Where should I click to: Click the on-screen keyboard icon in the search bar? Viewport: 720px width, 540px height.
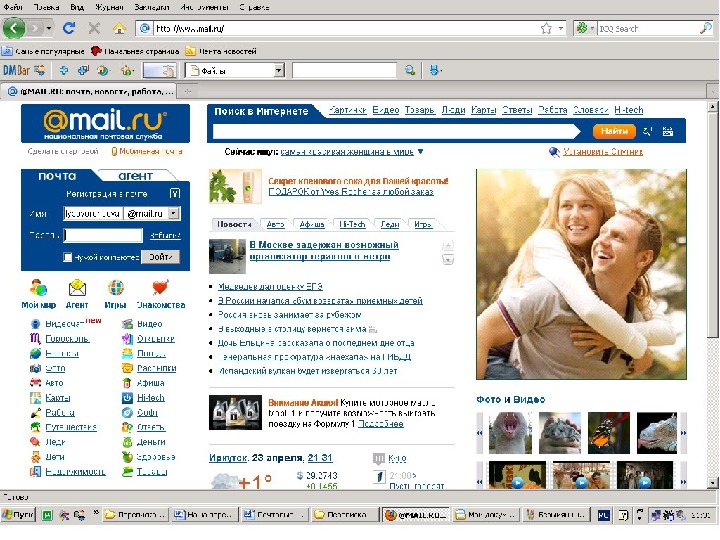[668, 131]
